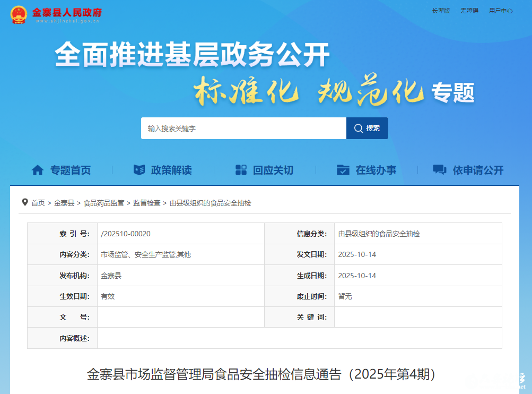This screenshot has height=394, width=532.
Task: Click 首页 in the breadcrumb
Action: tap(38, 203)
